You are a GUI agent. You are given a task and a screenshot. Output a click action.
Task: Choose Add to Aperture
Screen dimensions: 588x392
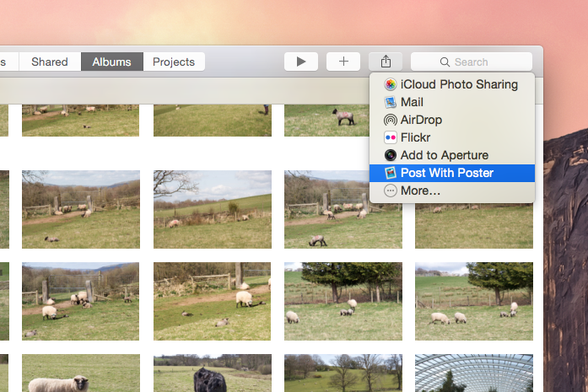(452, 155)
